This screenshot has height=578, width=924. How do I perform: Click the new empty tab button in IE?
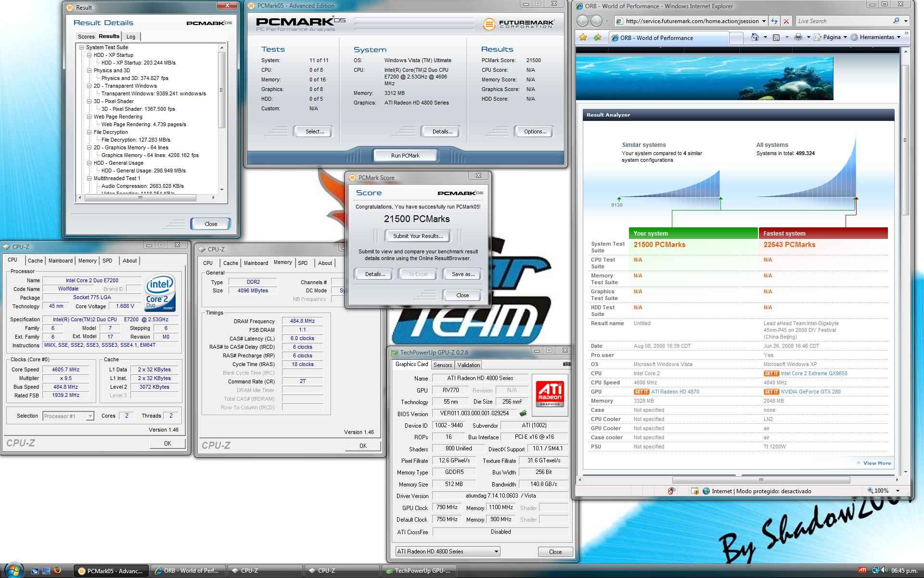[736, 38]
